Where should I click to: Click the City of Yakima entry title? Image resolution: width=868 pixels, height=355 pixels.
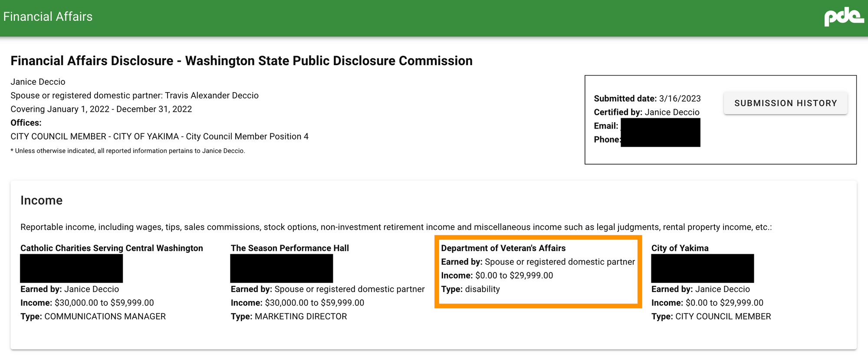pos(680,248)
